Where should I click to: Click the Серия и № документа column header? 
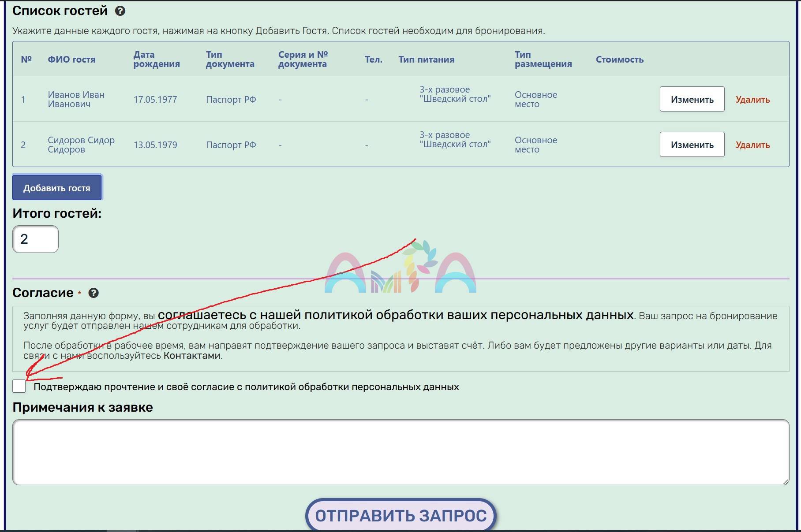click(x=303, y=59)
